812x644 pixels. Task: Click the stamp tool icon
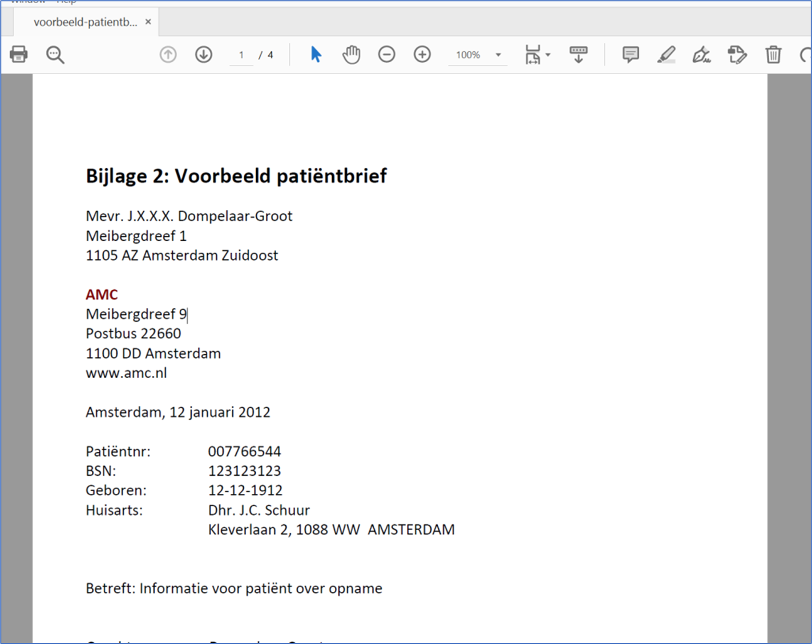pyautogui.click(x=737, y=55)
